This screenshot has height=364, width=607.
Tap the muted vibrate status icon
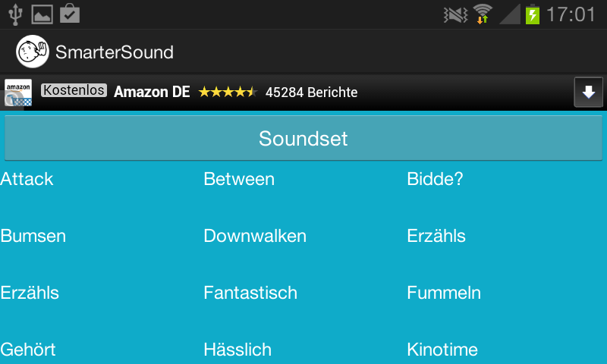(454, 14)
